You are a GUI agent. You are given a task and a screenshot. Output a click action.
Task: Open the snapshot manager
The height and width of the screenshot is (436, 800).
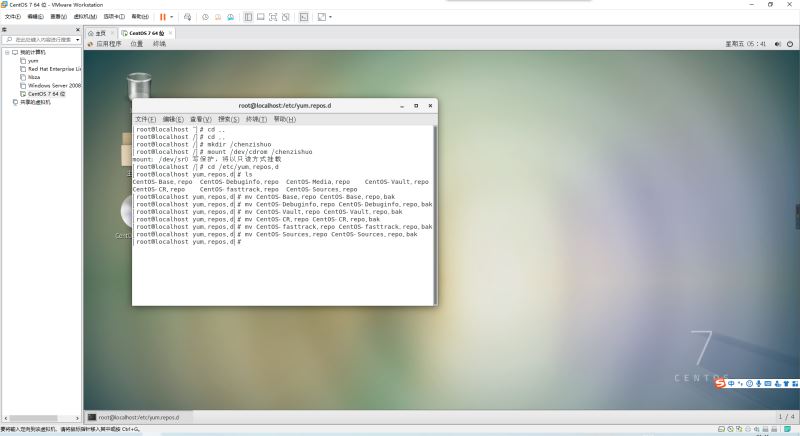(x=231, y=17)
